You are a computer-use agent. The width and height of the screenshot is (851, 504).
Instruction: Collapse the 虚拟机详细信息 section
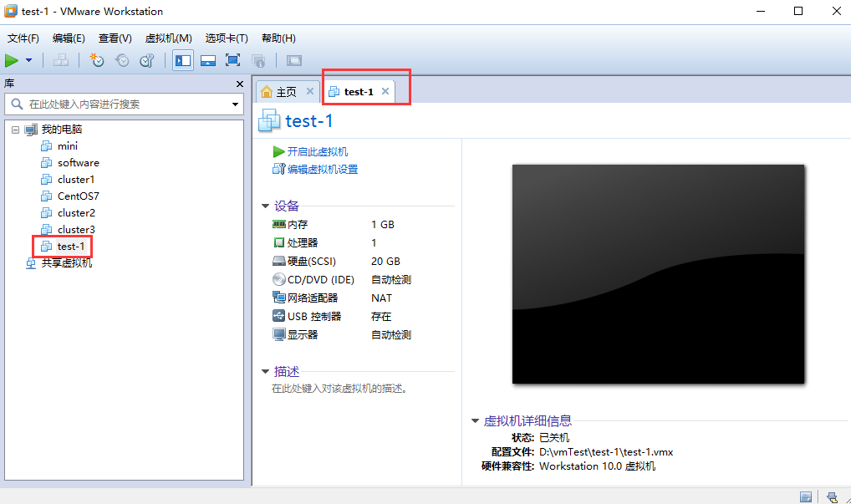475,420
